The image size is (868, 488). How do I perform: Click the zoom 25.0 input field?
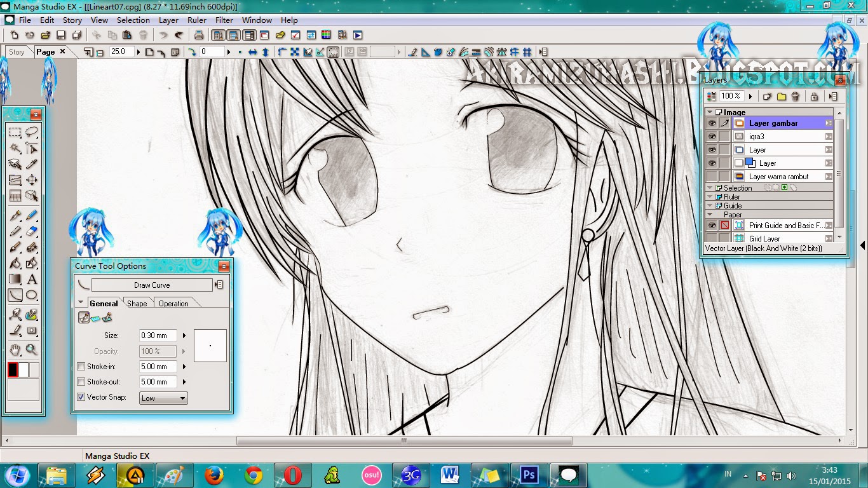123,52
